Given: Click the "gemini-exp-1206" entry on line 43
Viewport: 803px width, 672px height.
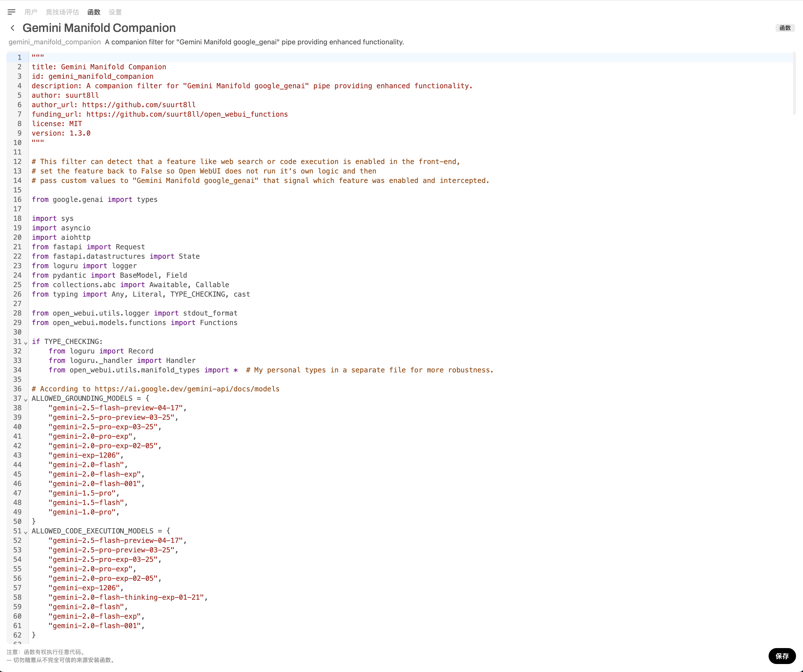Looking at the screenshot, I should 86,455.
